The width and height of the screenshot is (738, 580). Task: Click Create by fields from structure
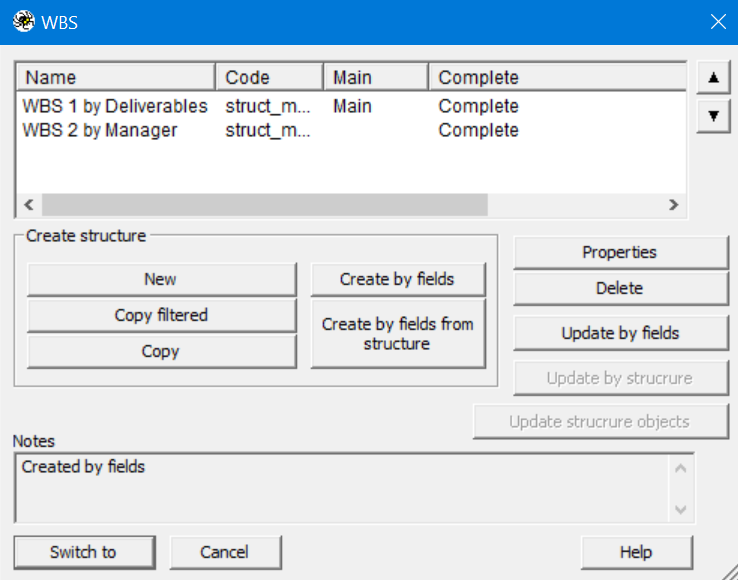398,334
